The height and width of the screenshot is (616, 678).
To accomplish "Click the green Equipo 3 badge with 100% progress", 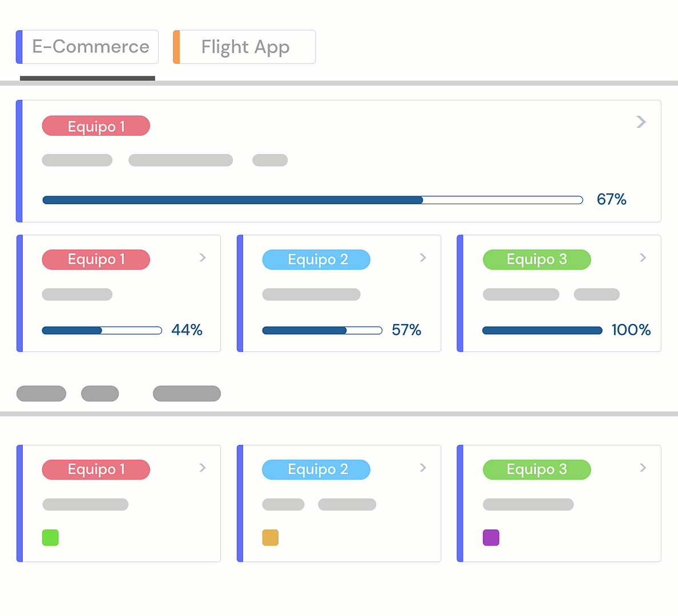I will coord(536,260).
